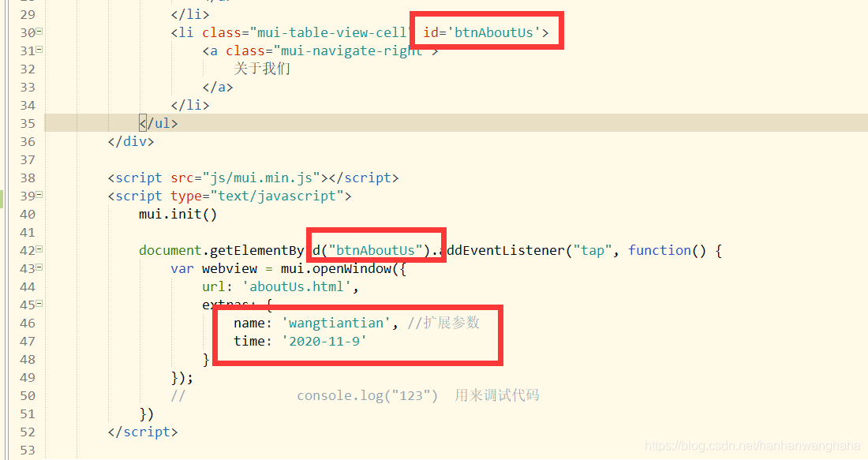Click the commented console.log("123") text
Viewport: 868px width, 460px height.
[x=368, y=396]
